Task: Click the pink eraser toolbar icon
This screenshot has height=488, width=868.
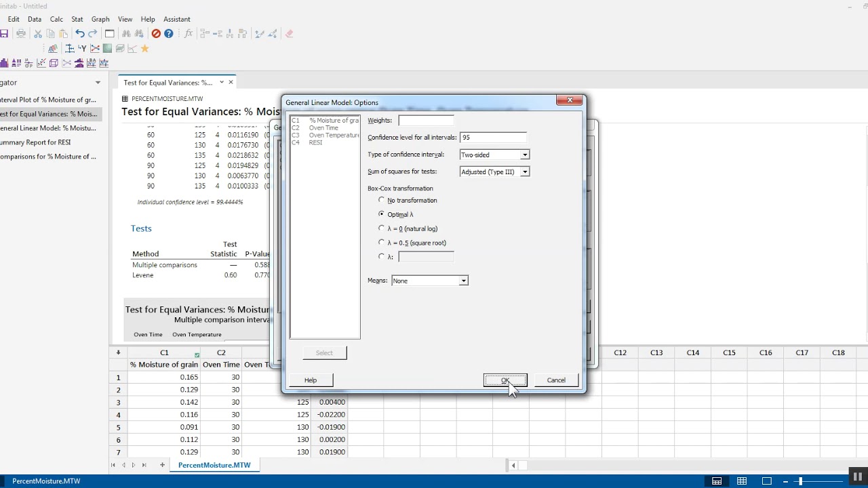Action: (x=290, y=34)
